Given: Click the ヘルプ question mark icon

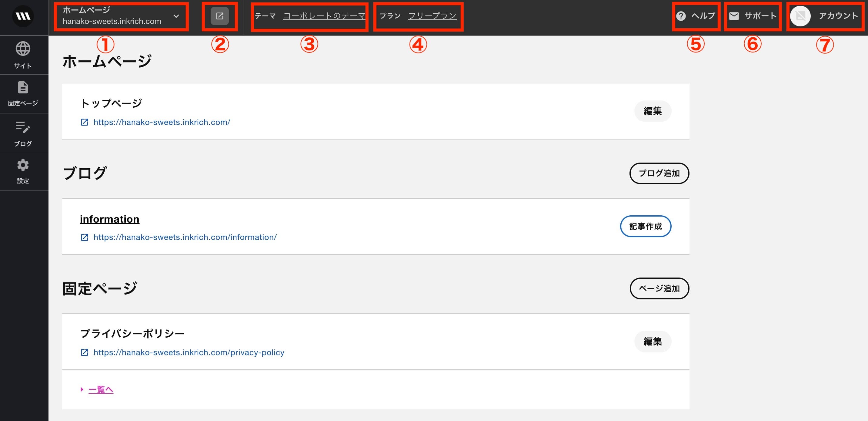Looking at the screenshot, I should coord(681,16).
